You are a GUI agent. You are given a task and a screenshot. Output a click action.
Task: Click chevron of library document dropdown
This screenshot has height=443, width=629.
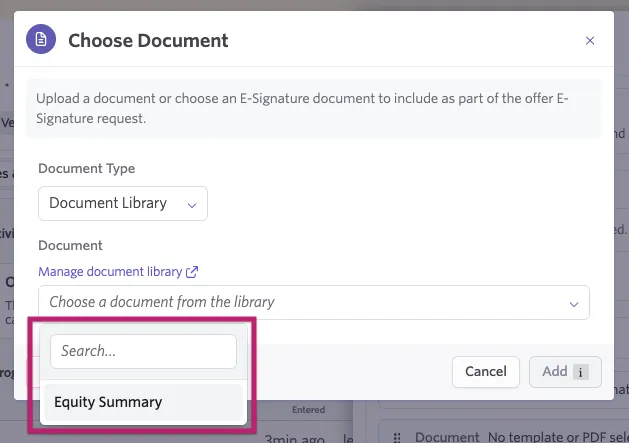pos(574,304)
